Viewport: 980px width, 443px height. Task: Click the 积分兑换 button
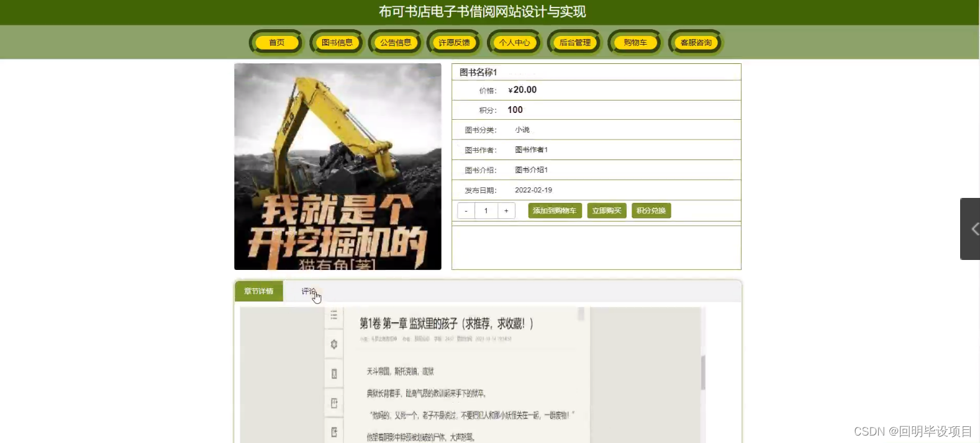pyautogui.click(x=651, y=211)
